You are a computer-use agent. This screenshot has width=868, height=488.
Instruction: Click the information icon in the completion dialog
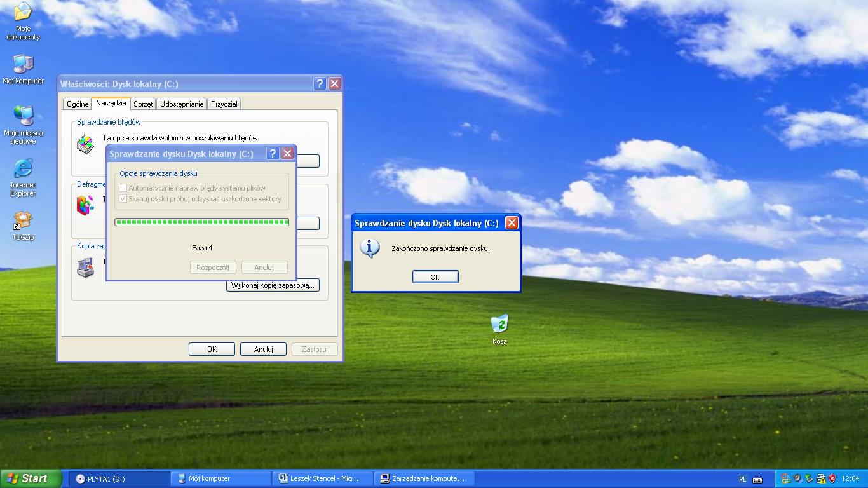pos(370,248)
